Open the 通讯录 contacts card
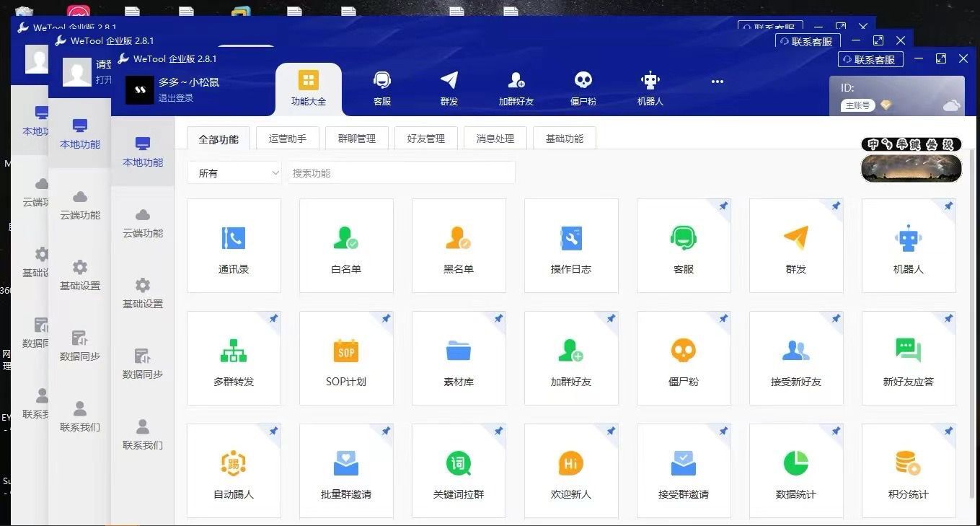980x526 pixels. [x=234, y=245]
